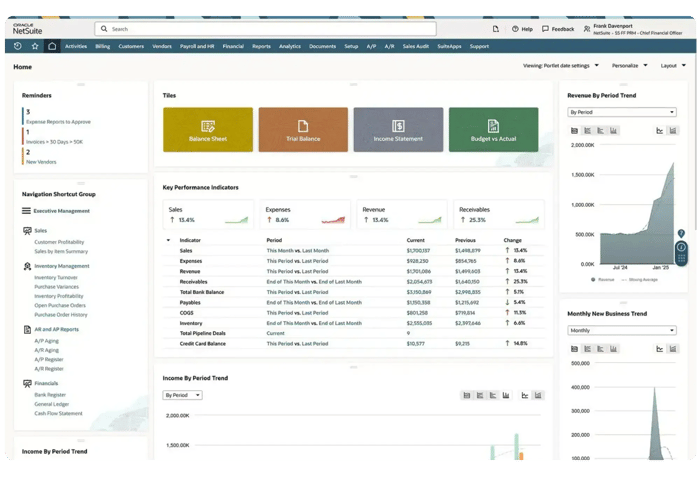This screenshot has width=700, height=494.
Task: Open Viewing: Portlet date settings dropdown
Action: click(x=561, y=66)
